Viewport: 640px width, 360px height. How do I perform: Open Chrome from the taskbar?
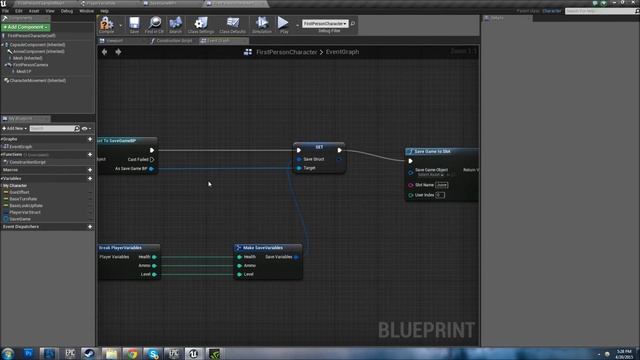click(132, 353)
